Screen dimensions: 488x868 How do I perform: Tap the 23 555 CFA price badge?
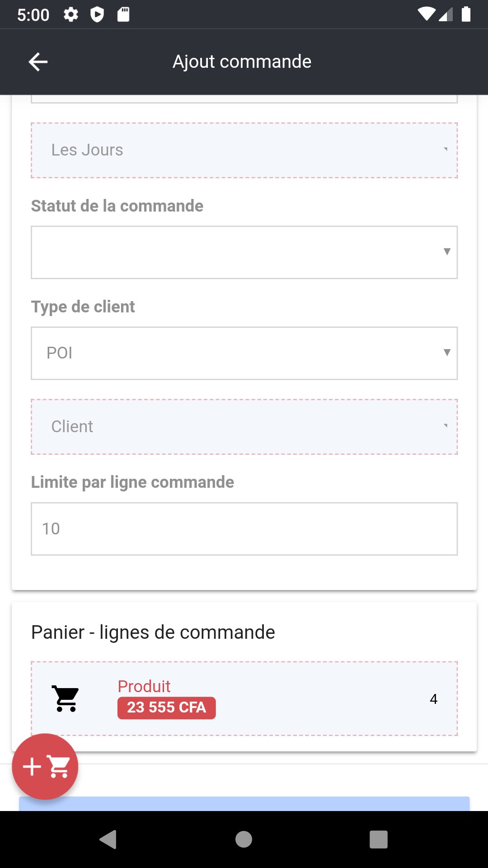[166, 708]
